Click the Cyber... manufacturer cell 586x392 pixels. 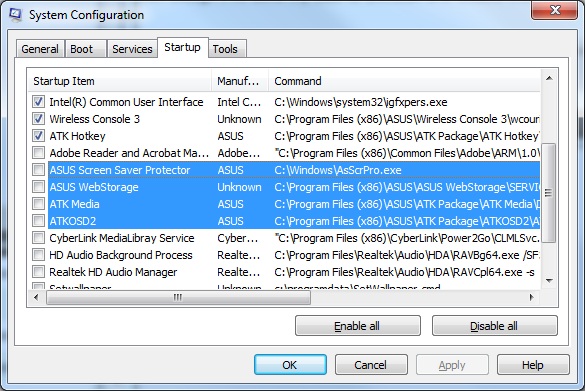pyautogui.click(x=238, y=238)
